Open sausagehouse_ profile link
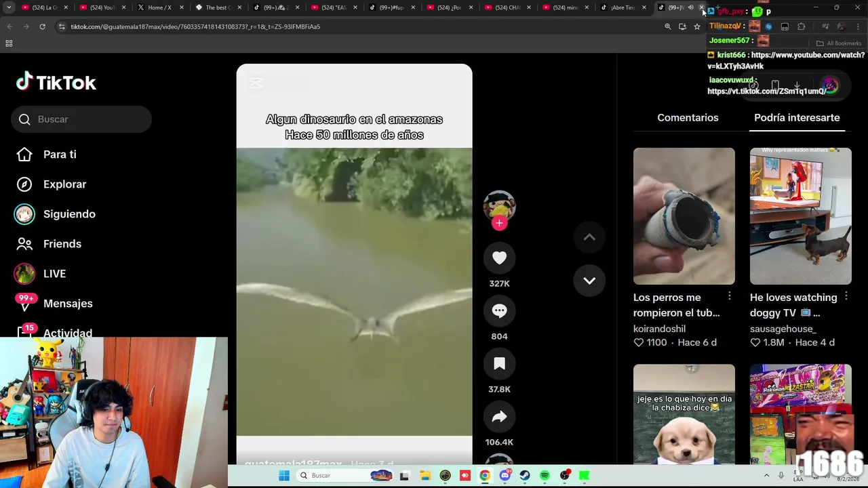Image resolution: width=868 pixels, height=488 pixels. [783, 329]
